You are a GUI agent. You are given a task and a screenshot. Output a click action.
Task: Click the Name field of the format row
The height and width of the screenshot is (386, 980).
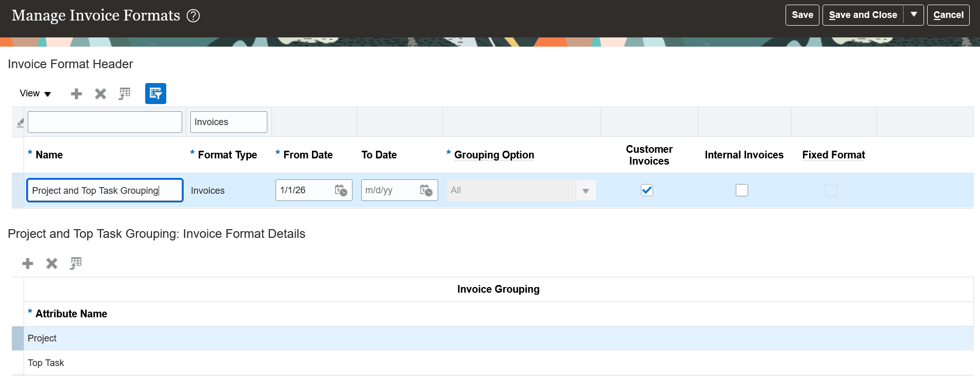[105, 190]
